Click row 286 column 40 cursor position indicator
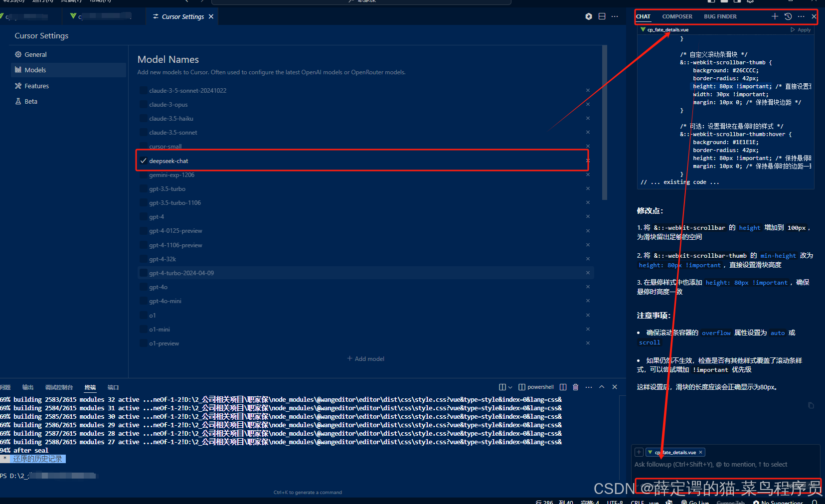 554,502
